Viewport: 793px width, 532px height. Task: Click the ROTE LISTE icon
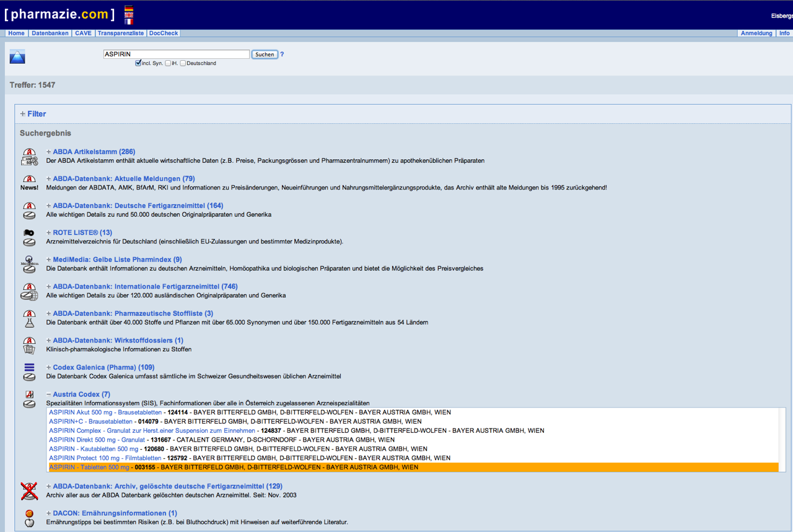[29, 237]
